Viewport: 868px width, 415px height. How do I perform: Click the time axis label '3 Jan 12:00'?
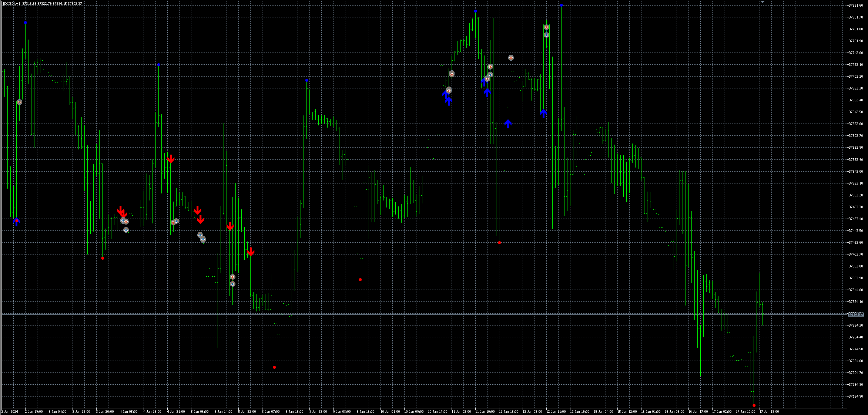click(x=81, y=412)
